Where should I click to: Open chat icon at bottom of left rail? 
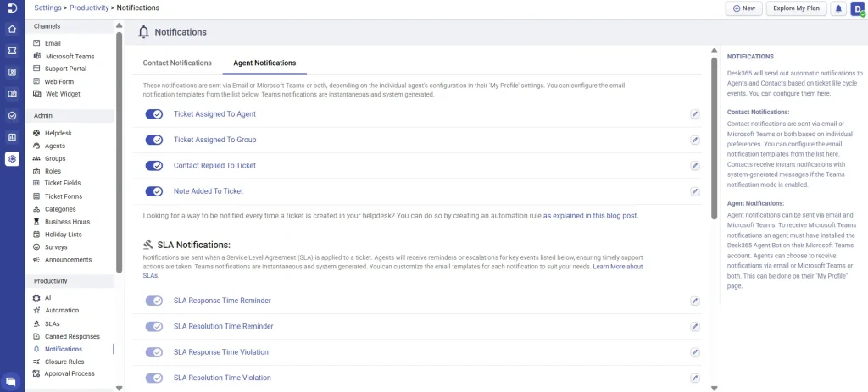12,380
